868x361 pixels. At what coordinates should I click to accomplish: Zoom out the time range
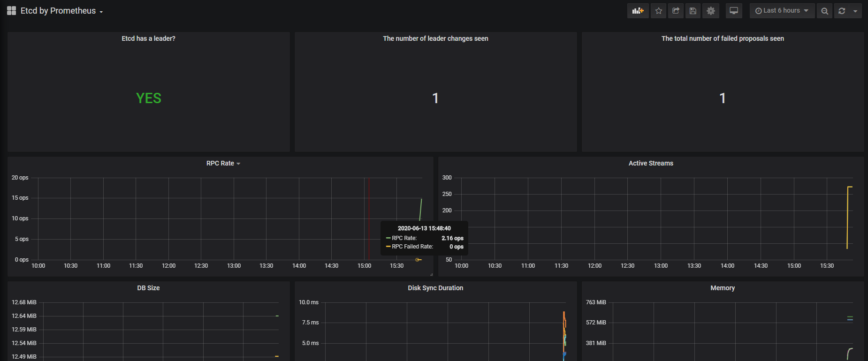tap(824, 11)
